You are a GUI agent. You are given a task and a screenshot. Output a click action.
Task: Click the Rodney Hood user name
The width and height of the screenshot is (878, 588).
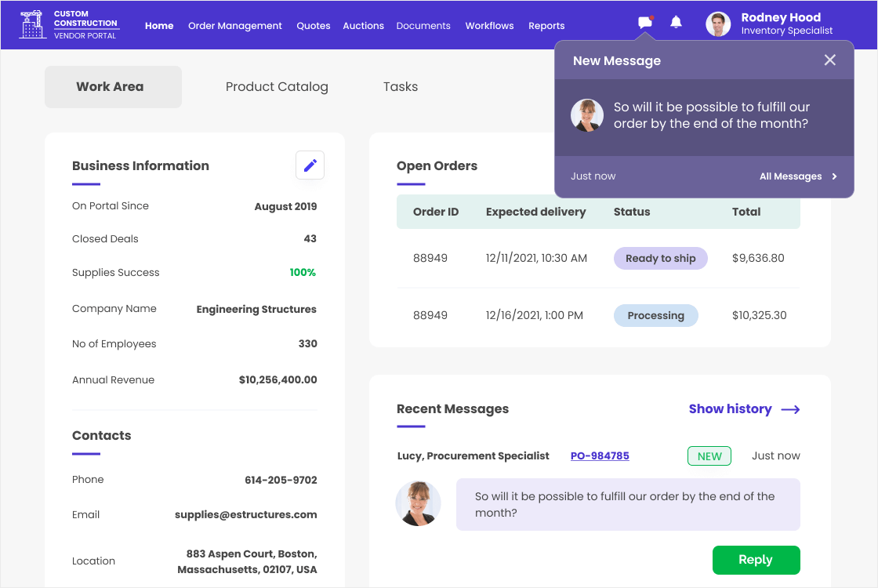781,17
